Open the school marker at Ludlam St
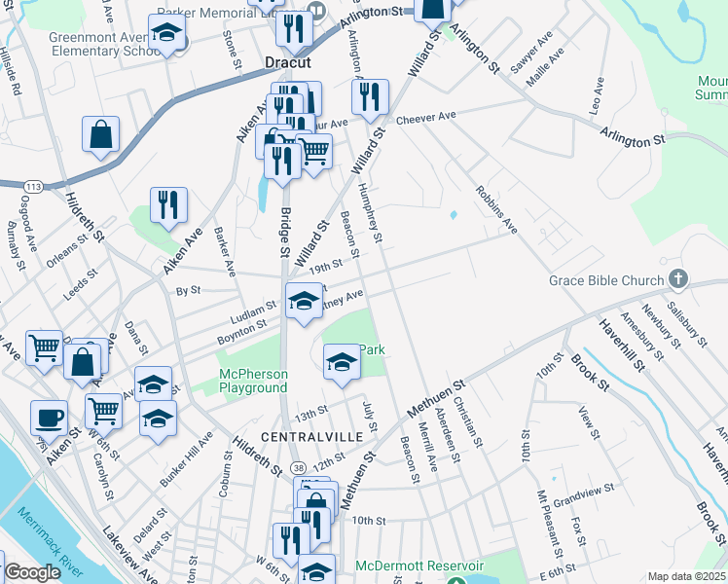 pos(304,302)
